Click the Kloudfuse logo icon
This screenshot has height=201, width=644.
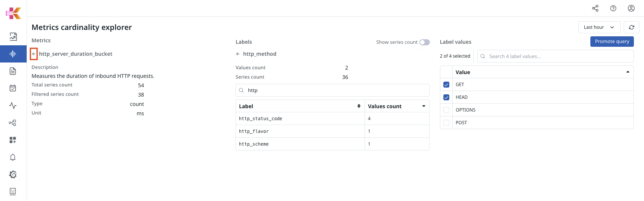point(13,13)
